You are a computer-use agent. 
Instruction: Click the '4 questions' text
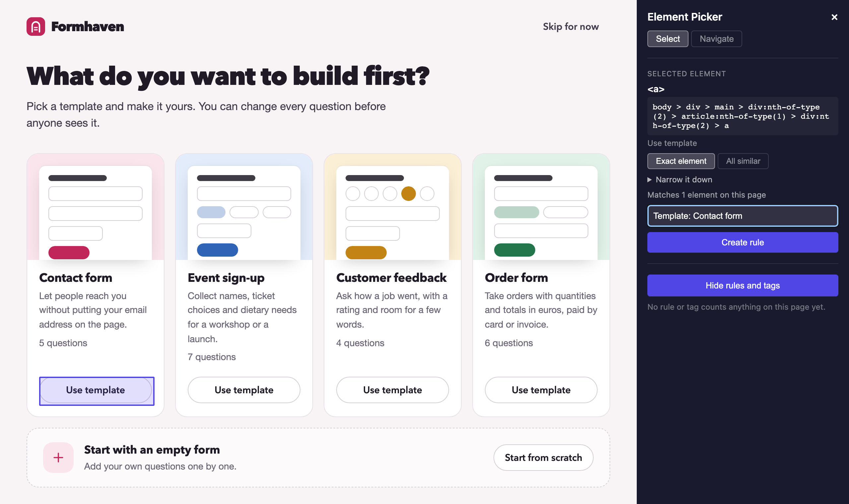360,343
